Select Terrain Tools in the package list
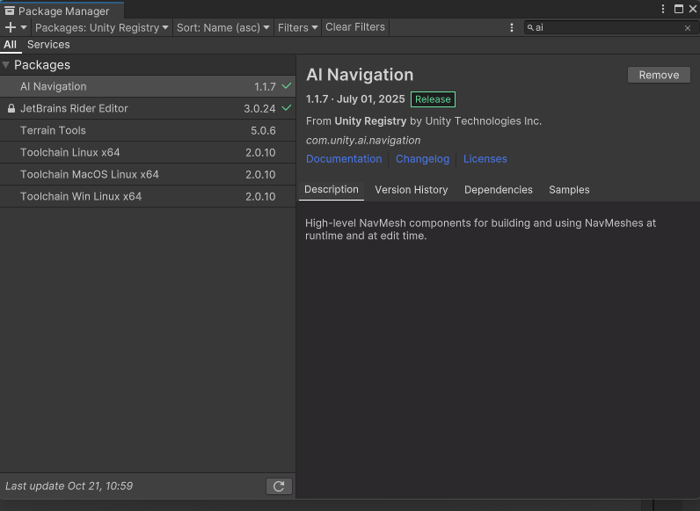The image size is (700, 511). coord(53,131)
